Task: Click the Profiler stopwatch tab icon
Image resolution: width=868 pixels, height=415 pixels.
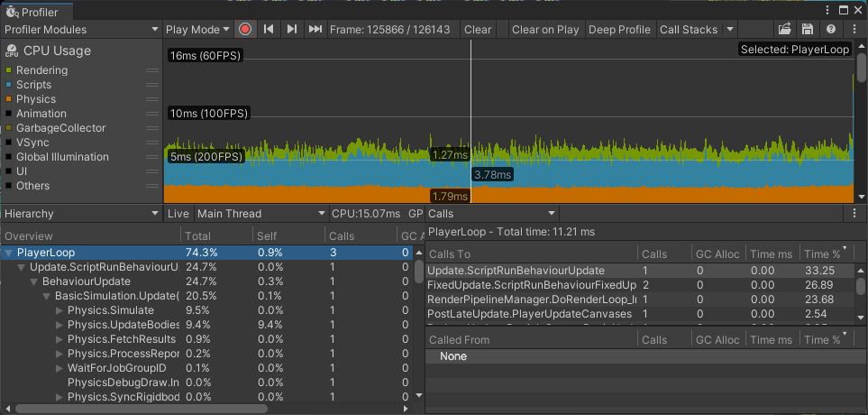Action: (13, 13)
